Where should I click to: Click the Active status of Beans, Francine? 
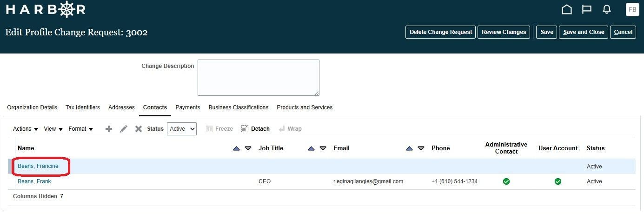594,167
